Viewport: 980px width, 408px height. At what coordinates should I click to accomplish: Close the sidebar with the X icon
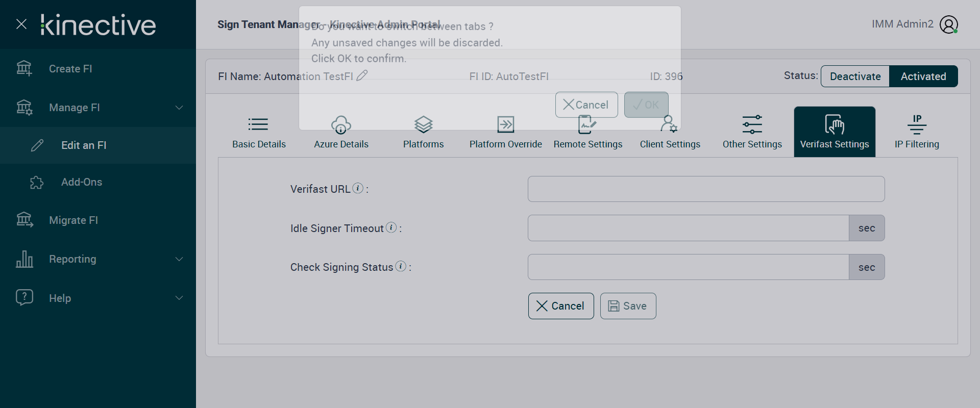point(21,24)
